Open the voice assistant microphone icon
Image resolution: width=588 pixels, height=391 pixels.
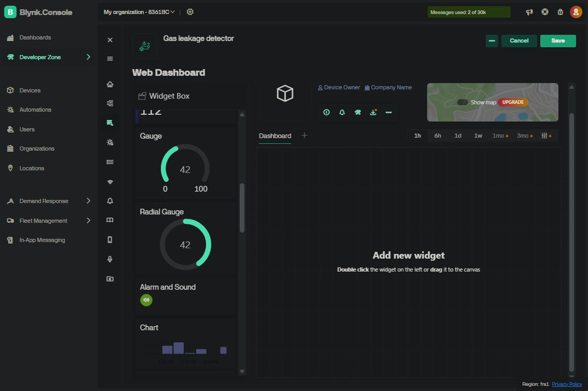(x=110, y=259)
